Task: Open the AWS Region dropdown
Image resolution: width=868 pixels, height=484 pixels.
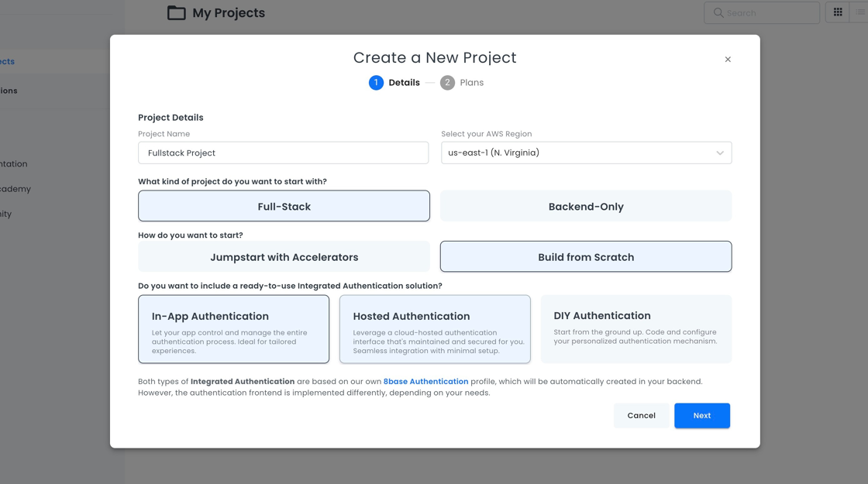Action: 573,153
